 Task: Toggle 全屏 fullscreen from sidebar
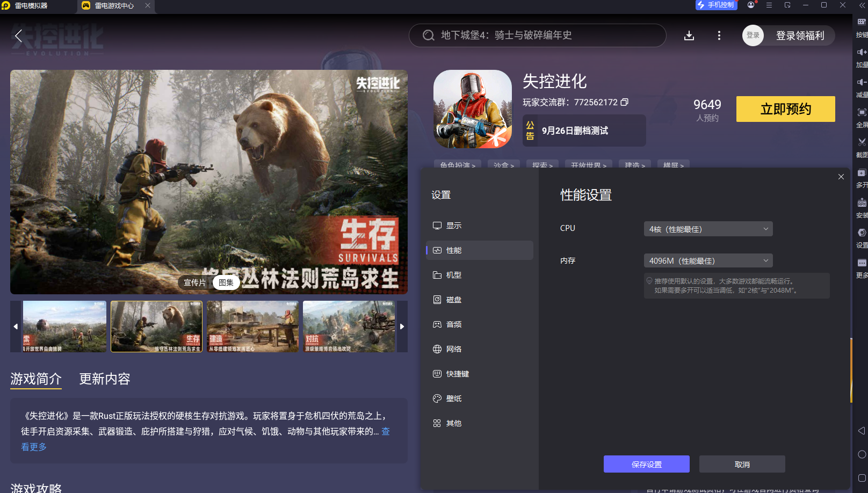coord(862,118)
